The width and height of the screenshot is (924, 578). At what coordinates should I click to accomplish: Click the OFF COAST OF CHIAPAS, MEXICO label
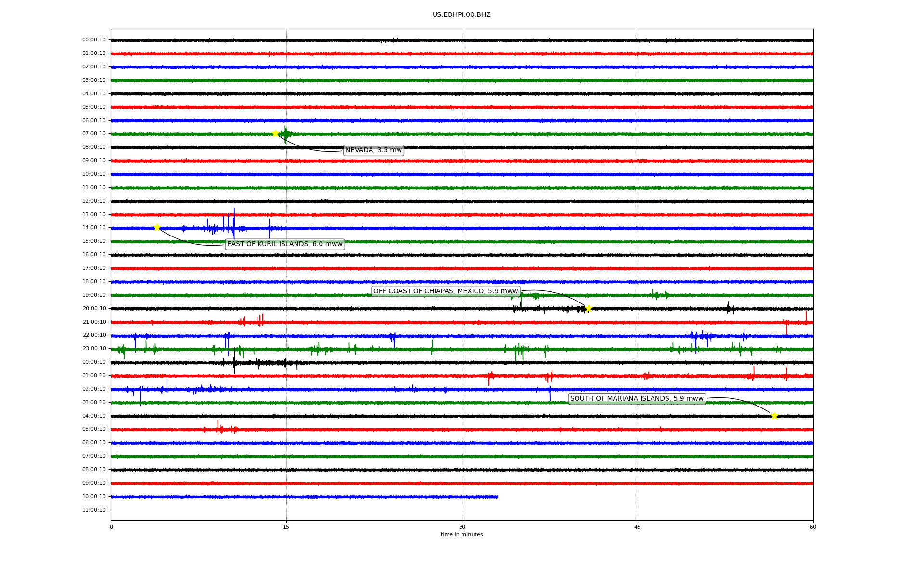pyautogui.click(x=446, y=291)
